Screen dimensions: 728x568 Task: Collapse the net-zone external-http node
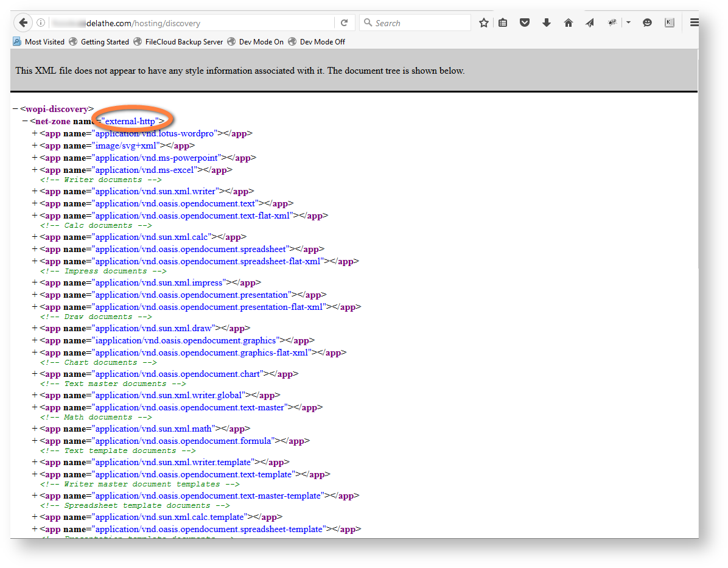[25, 121]
